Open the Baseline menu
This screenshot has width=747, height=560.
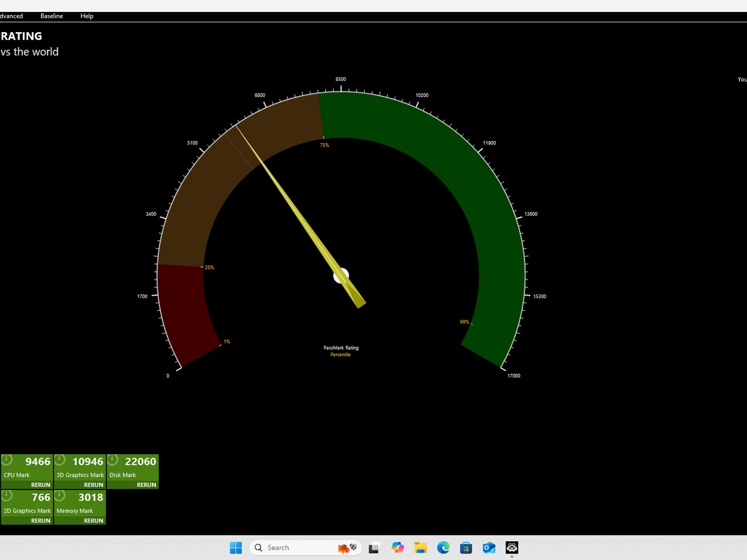pyautogui.click(x=52, y=16)
